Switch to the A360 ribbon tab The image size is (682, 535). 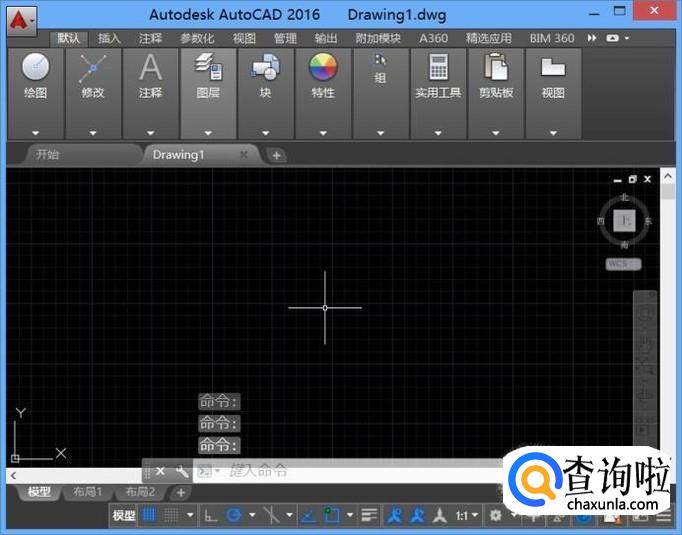tap(433, 39)
